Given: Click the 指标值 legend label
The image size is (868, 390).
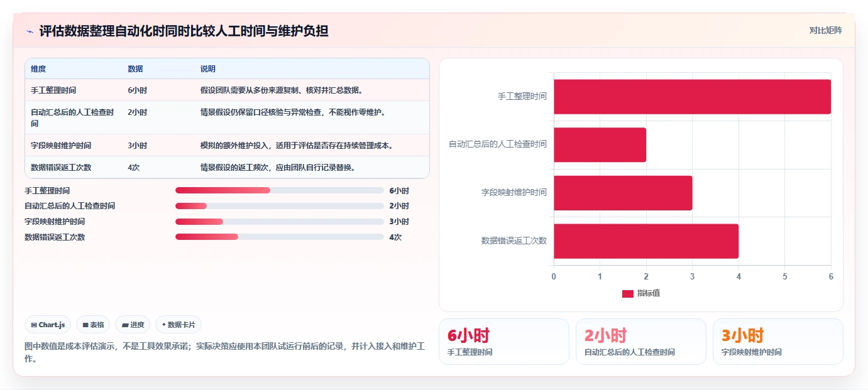Looking at the screenshot, I should click(649, 293).
